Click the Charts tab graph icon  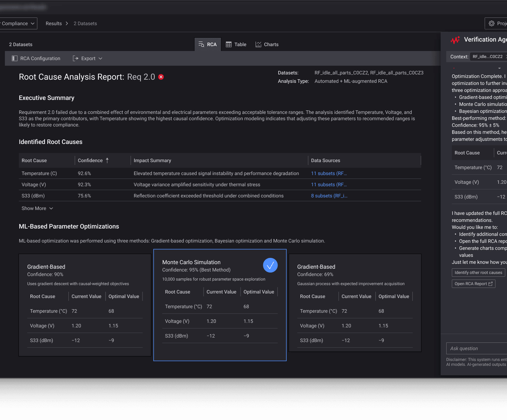(258, 44)
